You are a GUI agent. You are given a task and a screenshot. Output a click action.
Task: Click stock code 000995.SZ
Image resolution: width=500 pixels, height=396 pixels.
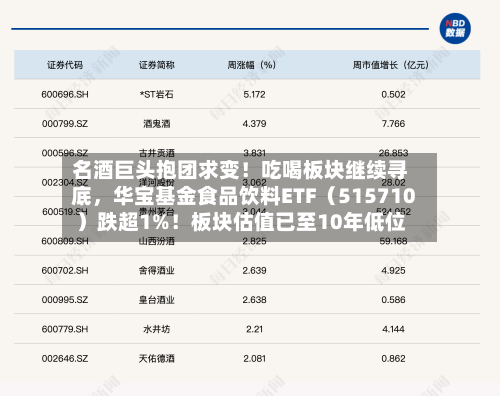(65, 300)
